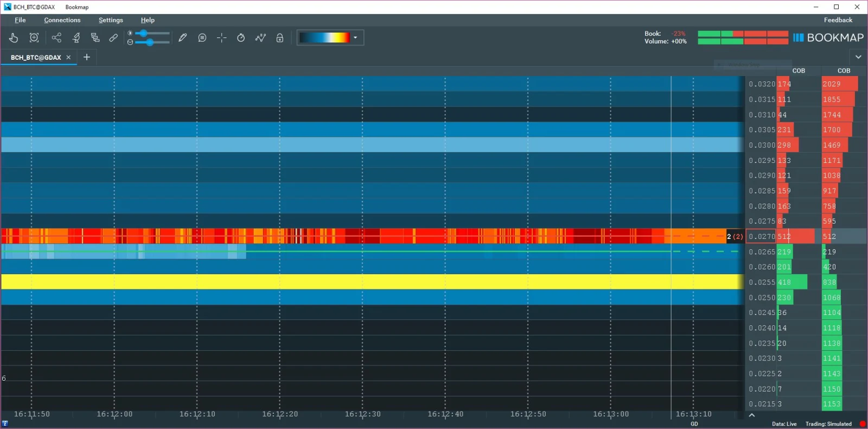Image resolution: width=868 pixels, height=429 pixels.
Task: Click the book imbalance bar indicator
Action: (x=743, y=34)
